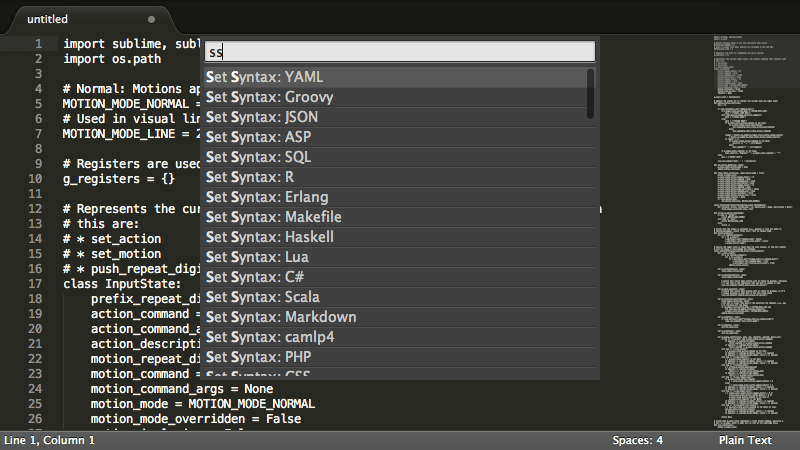Open the Plain Text syntax selector

click(x=744, y=440)
